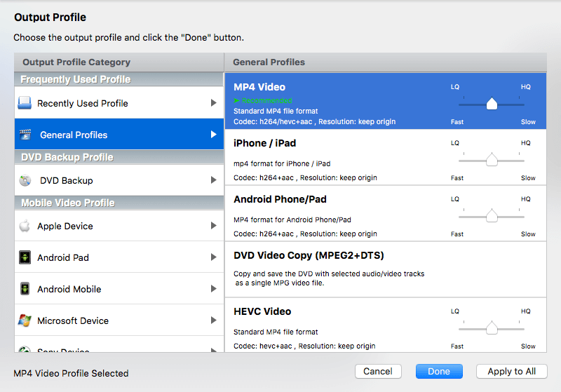Click the Recently Used Profile drive icon
This screenshot has height=392, width=561.
[25, 103]
